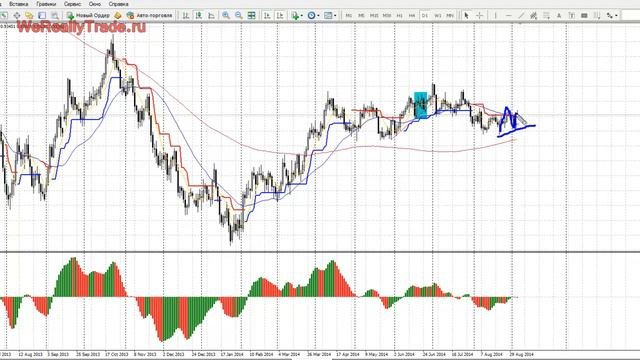640x360 pixels.
Task: Expand the Indicators dropdown arrow
Action: pos(302,16)
